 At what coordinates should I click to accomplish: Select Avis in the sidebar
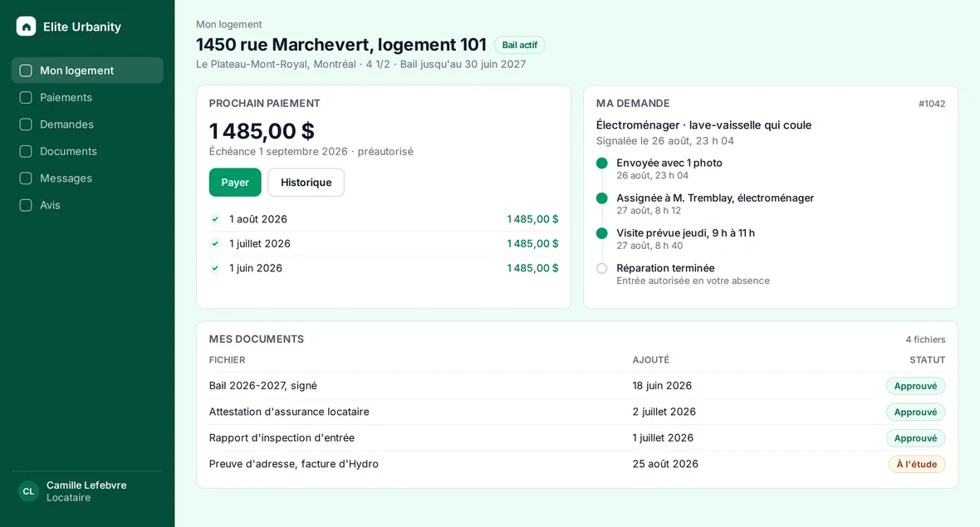click(x=87, y=205)
